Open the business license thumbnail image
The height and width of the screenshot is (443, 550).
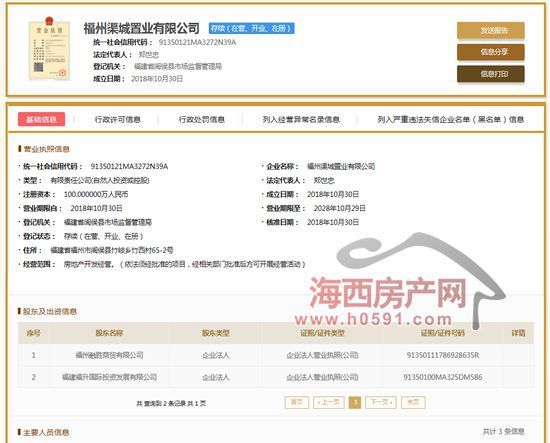point(49,49)
